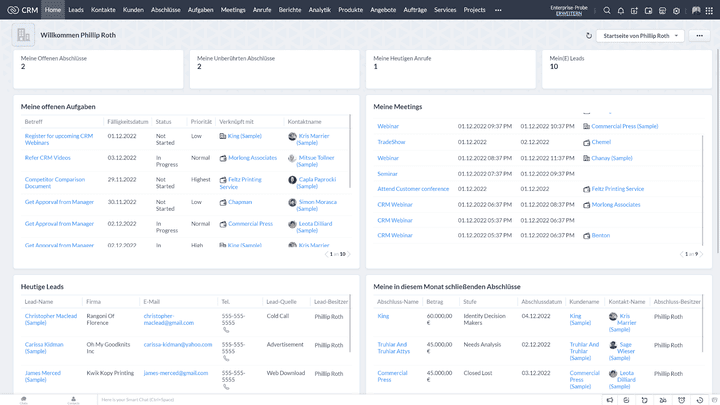Click the phone icon under Carissa Kidman's number
Screen dimensions: 720x405
click(x=226, y=358)
